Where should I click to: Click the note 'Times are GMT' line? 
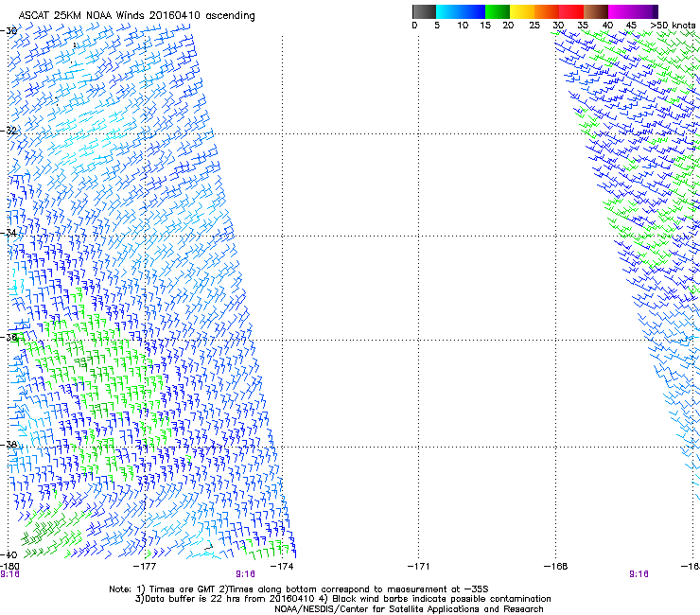[x=299, y=589]
